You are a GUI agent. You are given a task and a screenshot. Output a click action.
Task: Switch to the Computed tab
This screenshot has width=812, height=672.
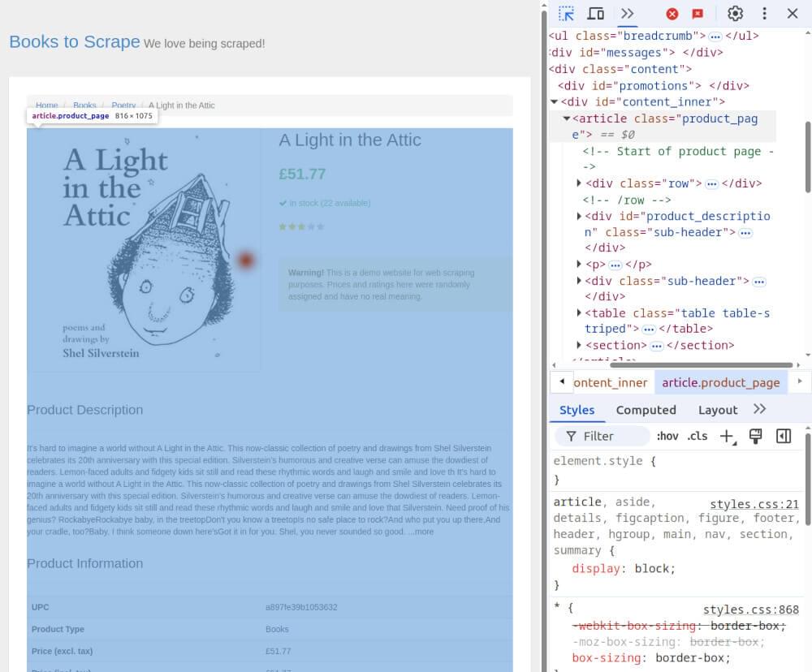coord(646,410)
